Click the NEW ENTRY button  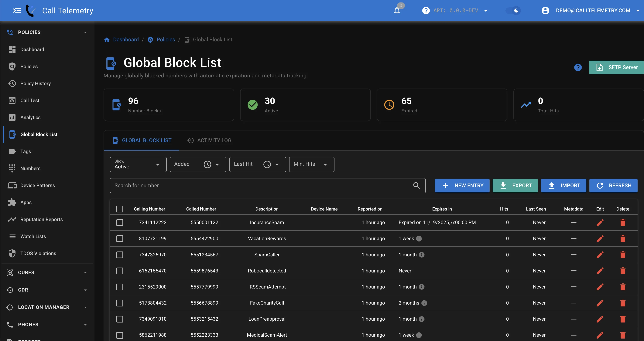[462, 186]
